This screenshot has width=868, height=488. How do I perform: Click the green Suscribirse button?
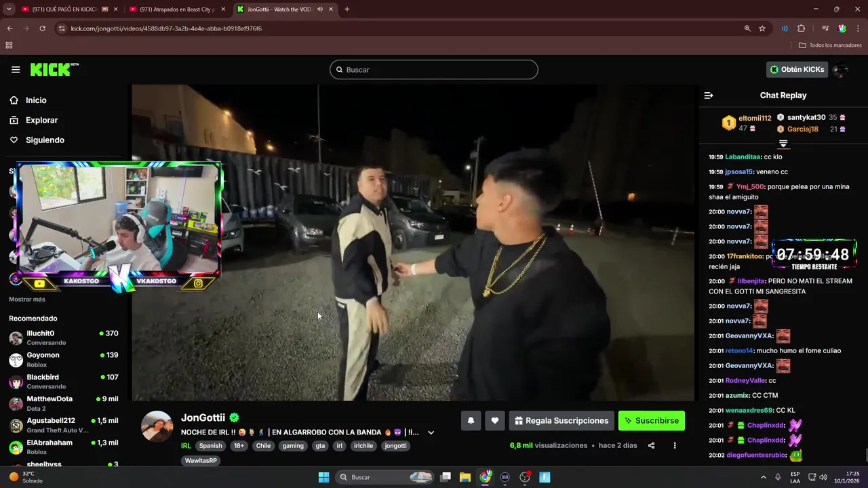pos(652,421)
